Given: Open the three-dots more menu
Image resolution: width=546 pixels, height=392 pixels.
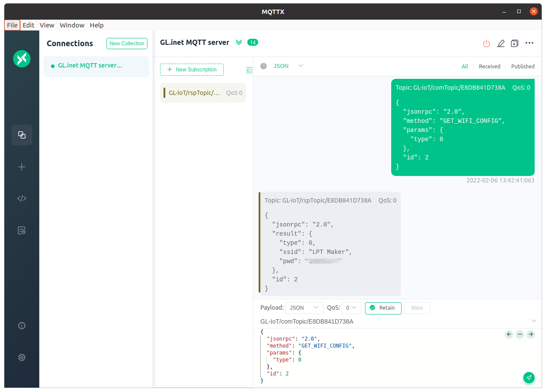Looking at the screenshot, I should tap(529, 43).
